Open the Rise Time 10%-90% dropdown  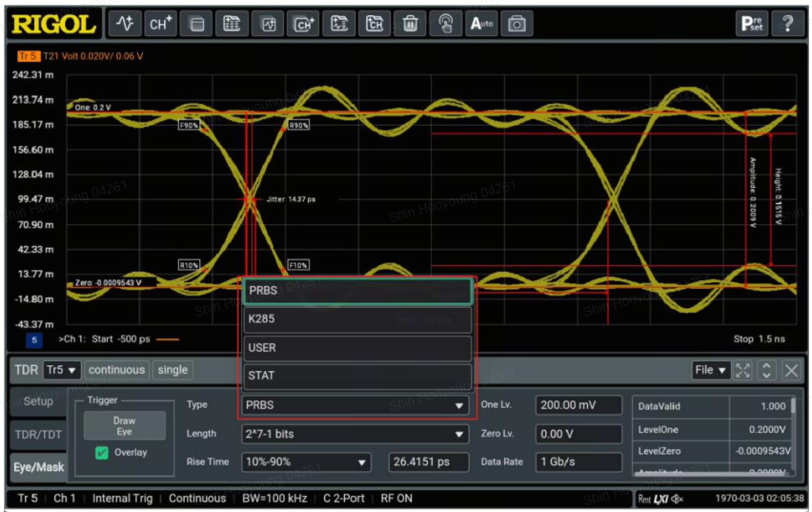click(306, 461)
